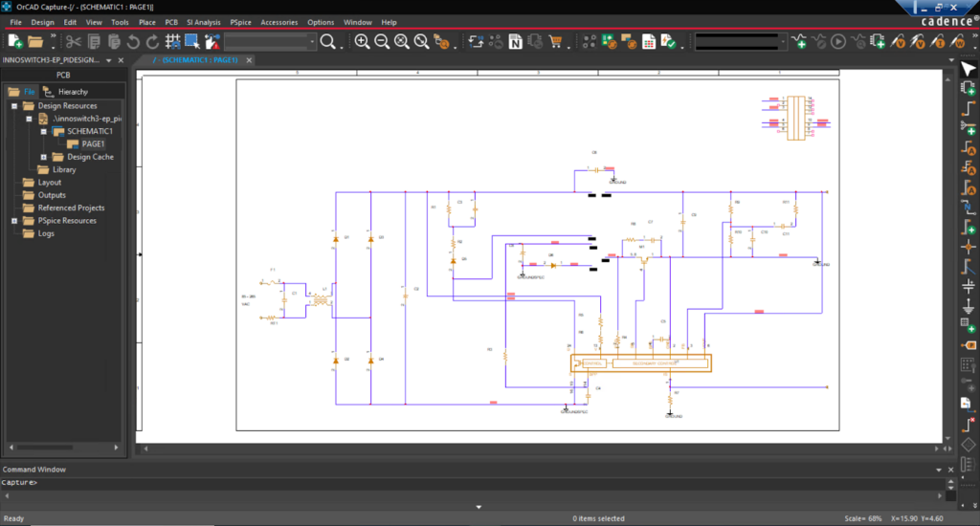Zoom in on the schematic

[x=362, y=42]
